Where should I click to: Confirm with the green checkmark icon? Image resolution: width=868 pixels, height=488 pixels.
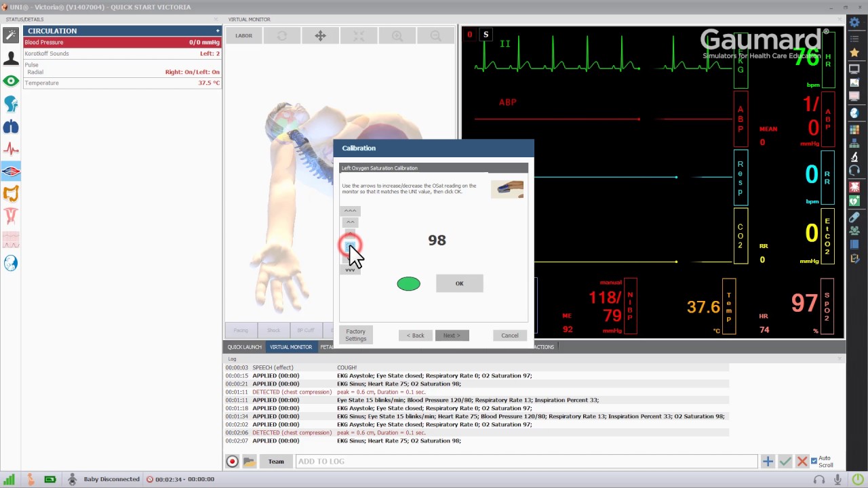[785, 462]
